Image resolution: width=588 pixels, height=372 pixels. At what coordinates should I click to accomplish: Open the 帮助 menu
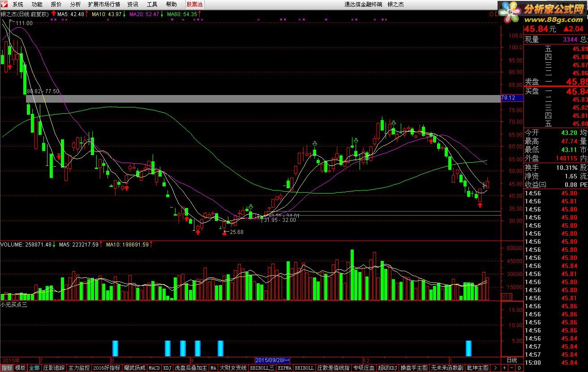click(172, 4)
